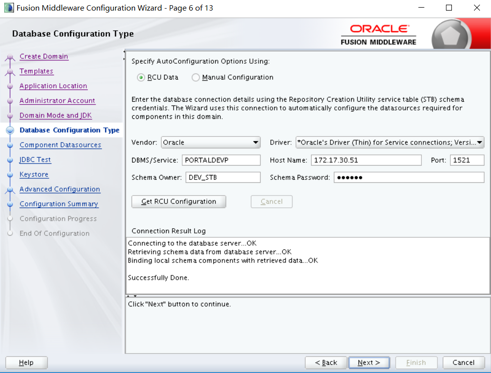
Task: Open the Create Domain step link
Action: click(x=44, y=56)
